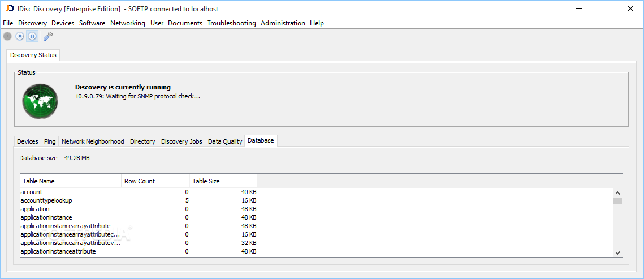
Task: Open the Devices menu
Action: pos(63,23)
